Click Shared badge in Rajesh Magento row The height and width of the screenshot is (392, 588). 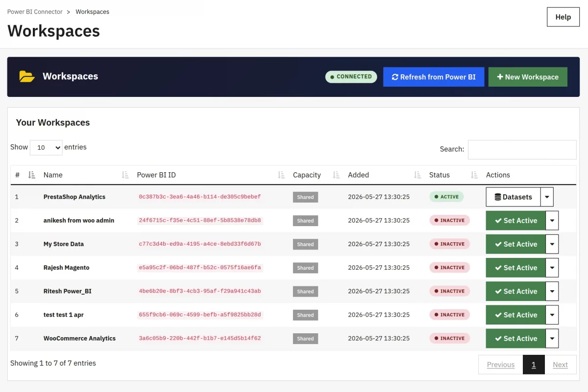tap(305, 268)
